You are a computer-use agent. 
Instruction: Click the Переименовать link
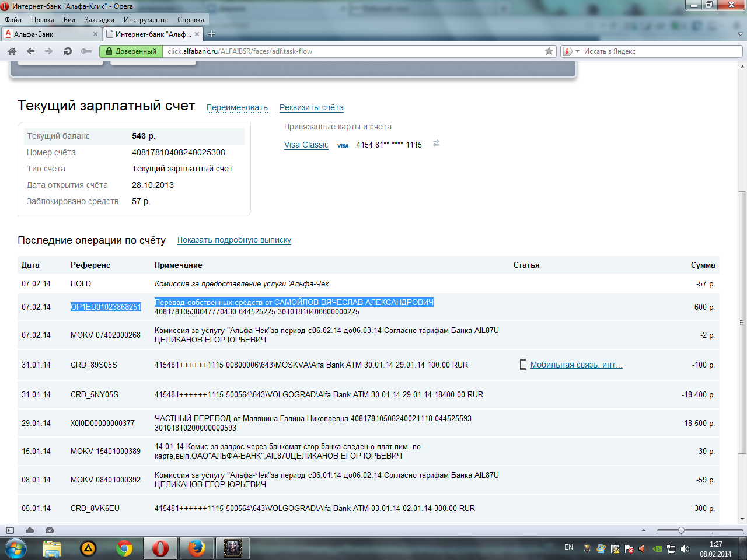tap(237, 108)
